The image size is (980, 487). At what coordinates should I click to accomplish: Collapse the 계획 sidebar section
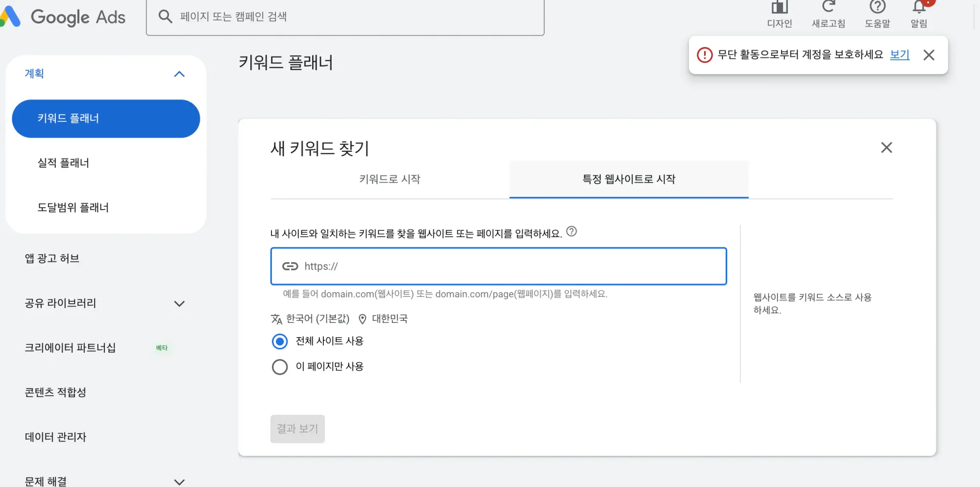(179, 74)
